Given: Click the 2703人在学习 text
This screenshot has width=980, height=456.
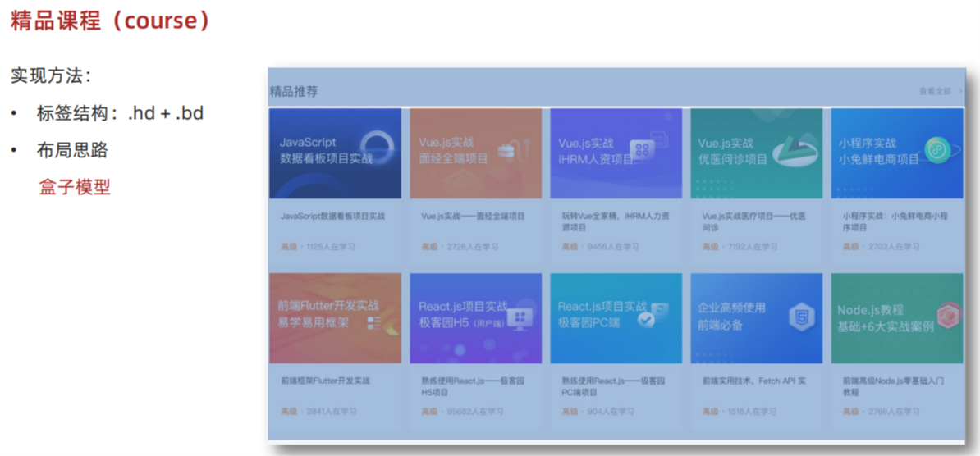Looking at the screenshot, I should (x=894, y=247).
